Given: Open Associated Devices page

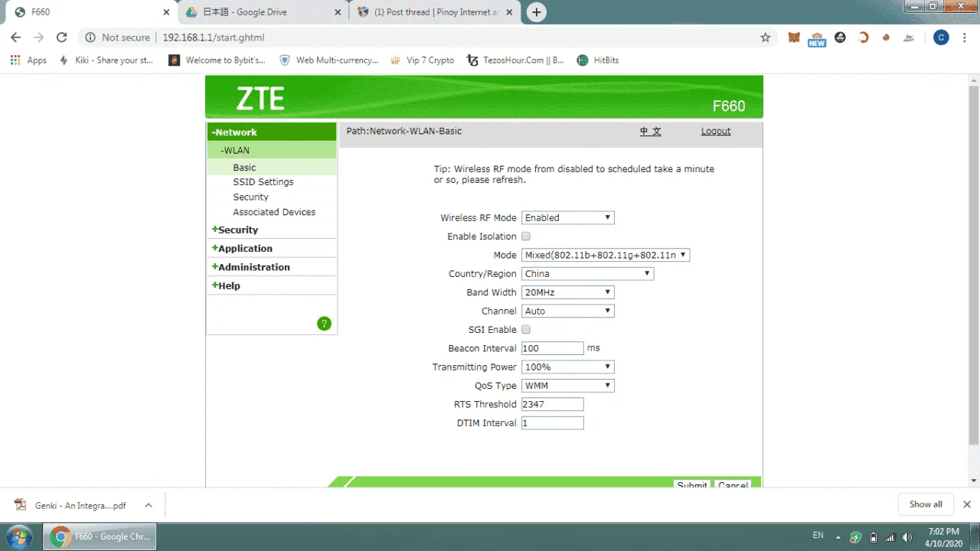Looking at the screenshot, I should pos(274,212).
